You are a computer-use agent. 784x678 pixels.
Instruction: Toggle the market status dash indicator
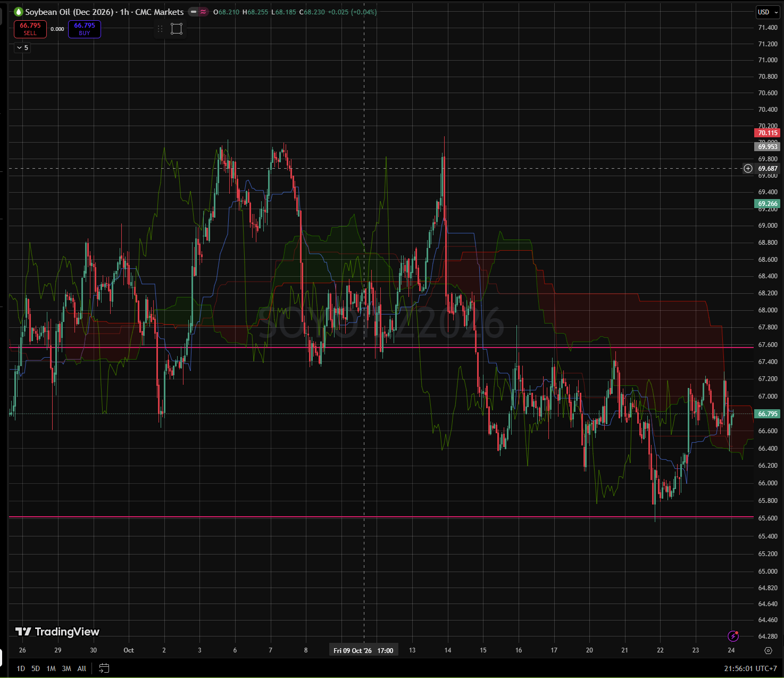coord(193,12)
